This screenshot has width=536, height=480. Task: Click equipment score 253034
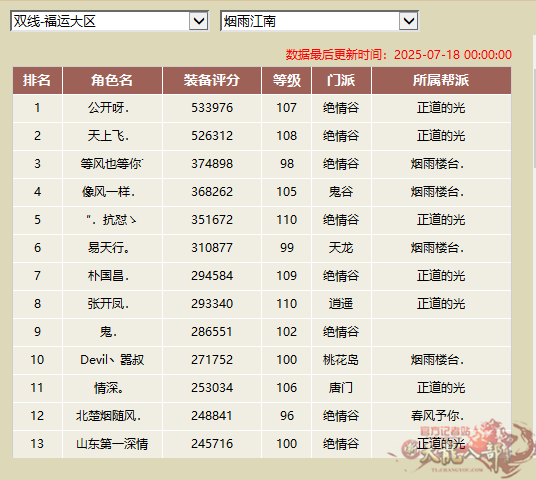pyautogui.click(x=212, y=388)
